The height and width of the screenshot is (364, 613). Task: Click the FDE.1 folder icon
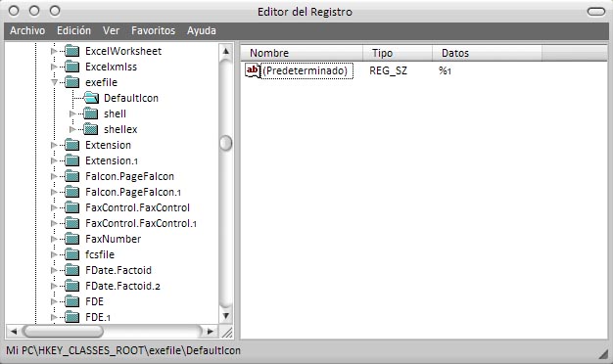(71, 317)
